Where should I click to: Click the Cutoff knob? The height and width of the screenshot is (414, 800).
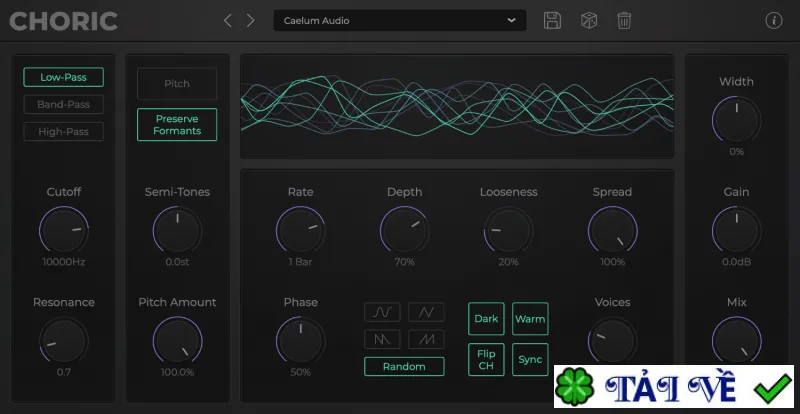(x=64, y=230)
